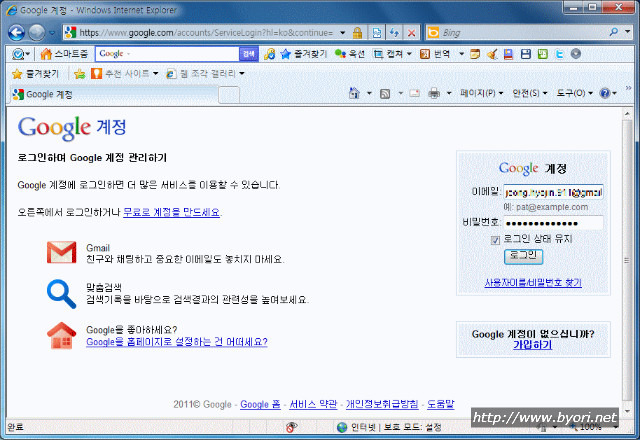This screenshot has height=440, width=640.
Task: Click the printer icon
Action: (434, 93)
